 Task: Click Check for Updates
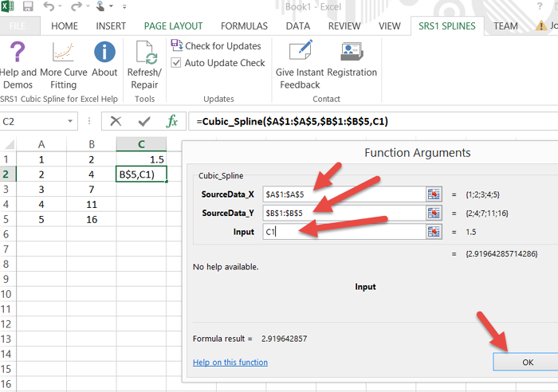tap(216, 46)
